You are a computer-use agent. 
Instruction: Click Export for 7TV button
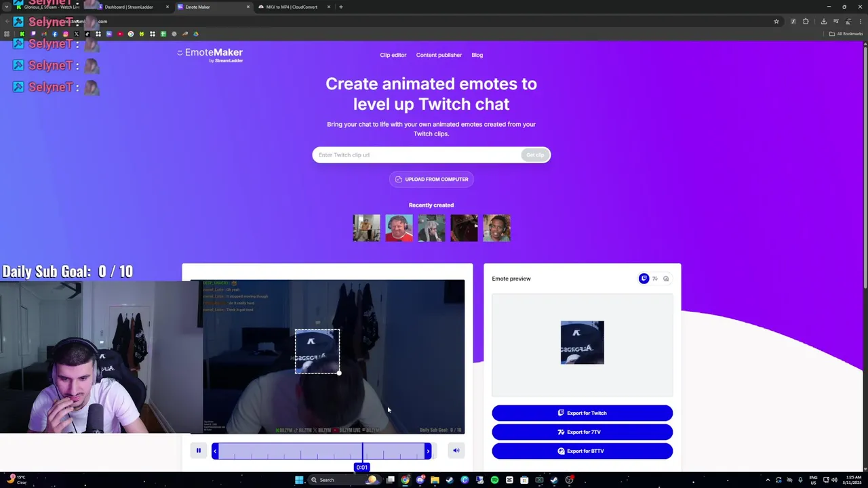[x=583, y=432]
